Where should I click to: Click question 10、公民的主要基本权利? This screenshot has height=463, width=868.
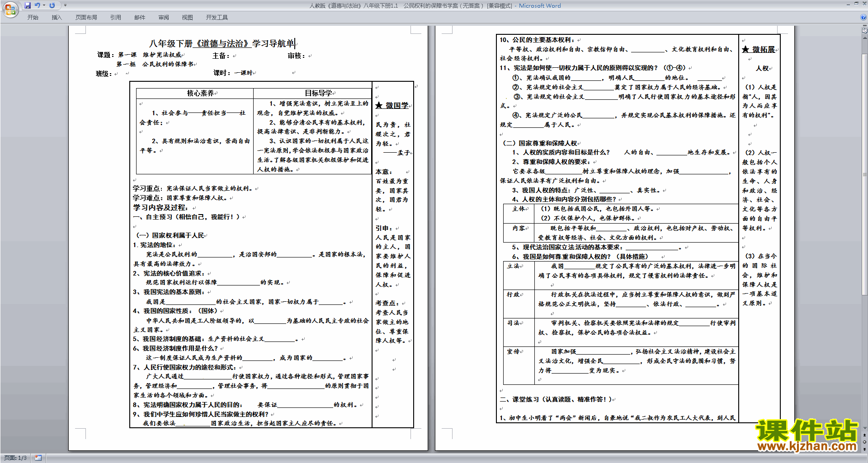[x=537, y=40]
